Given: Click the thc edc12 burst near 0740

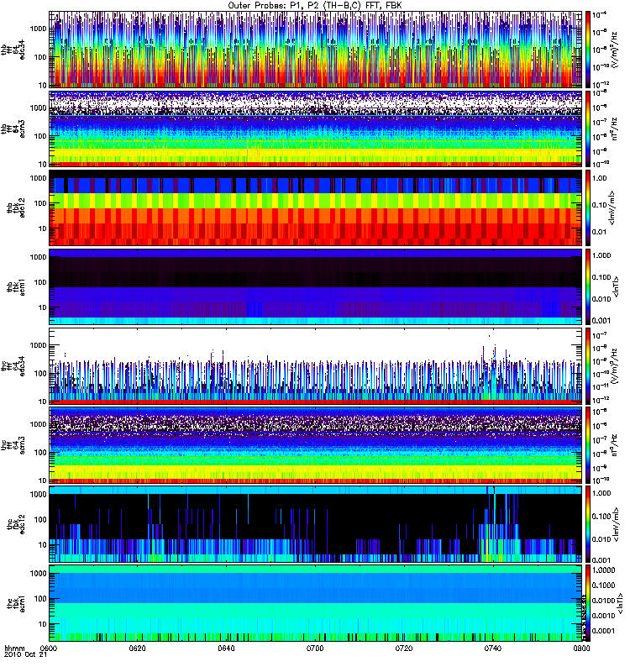Looking at the screenshot, I should [x=492, y=521].
